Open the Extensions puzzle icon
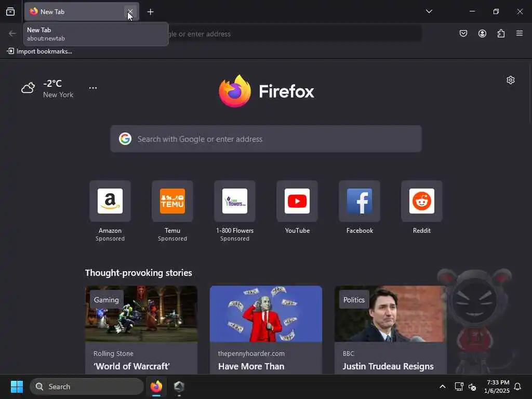 (501, 33)
